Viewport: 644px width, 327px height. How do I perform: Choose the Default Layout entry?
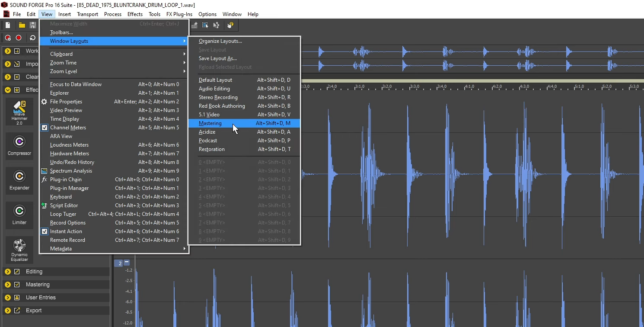(244, 80)
